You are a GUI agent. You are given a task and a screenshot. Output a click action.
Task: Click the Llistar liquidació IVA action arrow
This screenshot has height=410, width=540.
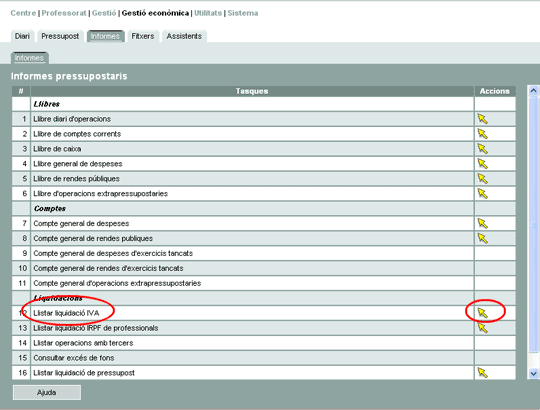click(483, 313)
